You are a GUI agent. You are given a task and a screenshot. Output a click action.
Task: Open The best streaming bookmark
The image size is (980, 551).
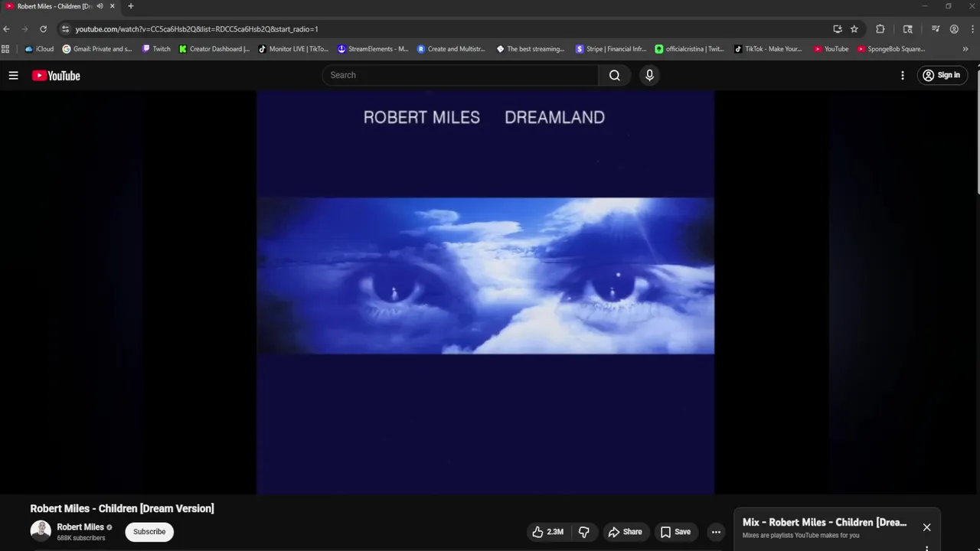(531, 49)
